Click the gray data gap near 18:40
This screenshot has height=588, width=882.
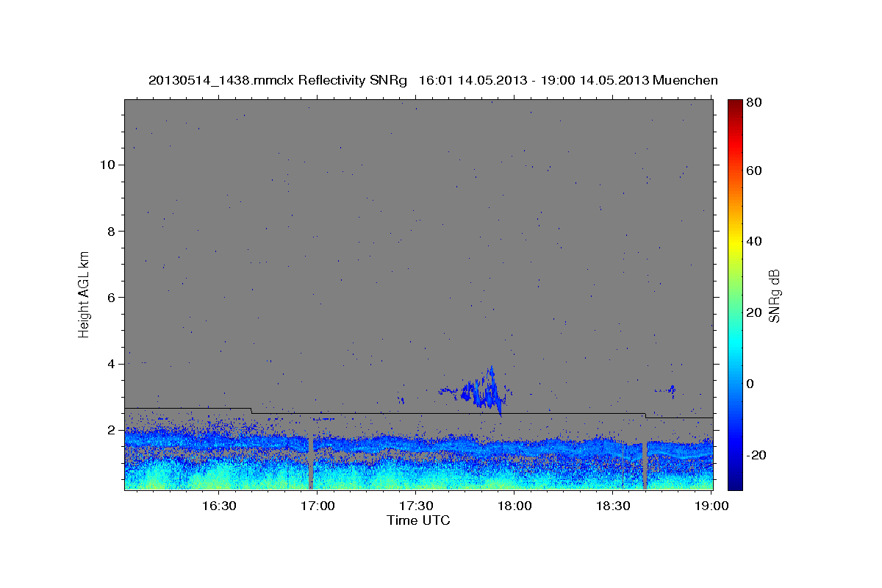coord(645,465)
